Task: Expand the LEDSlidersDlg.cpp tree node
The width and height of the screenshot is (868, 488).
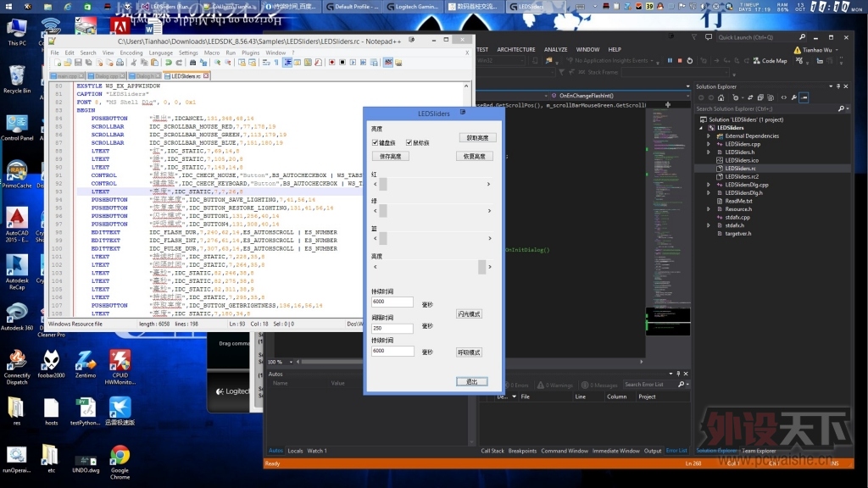Action: [709, 185]
